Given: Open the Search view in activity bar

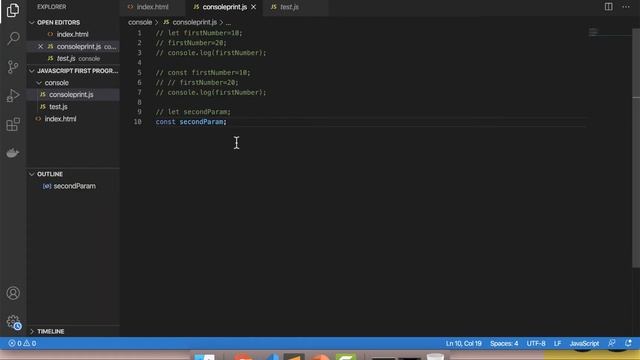Looking at the screenshot, I should click(13, 38).
